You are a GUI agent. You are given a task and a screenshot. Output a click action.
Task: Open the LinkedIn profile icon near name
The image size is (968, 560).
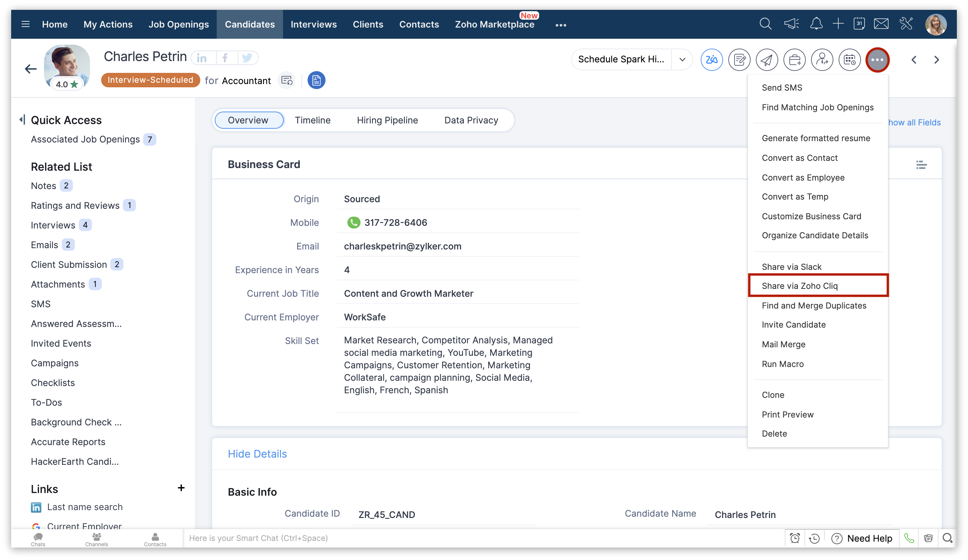[202, 58]
